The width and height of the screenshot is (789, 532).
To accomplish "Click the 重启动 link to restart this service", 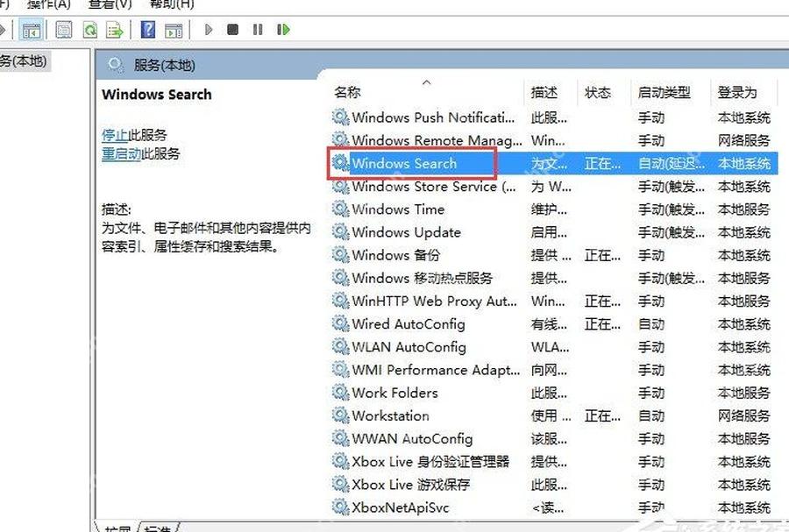I will click(121, 153).
